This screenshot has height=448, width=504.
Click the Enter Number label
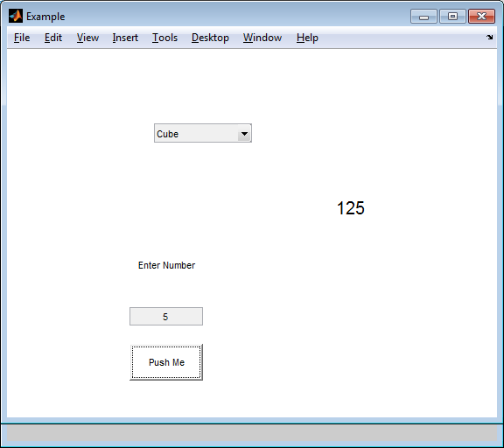pyautogui.click(x=166, y=265)
